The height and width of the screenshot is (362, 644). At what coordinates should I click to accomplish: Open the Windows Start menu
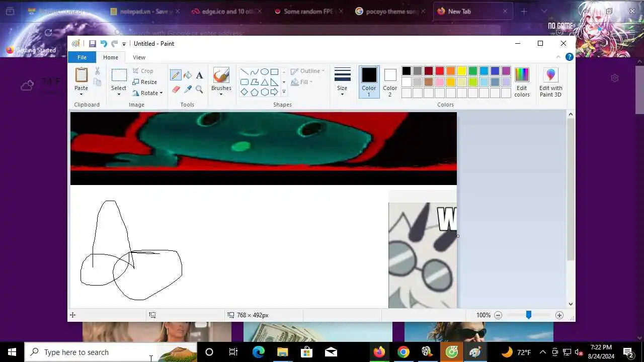[12, 352]
